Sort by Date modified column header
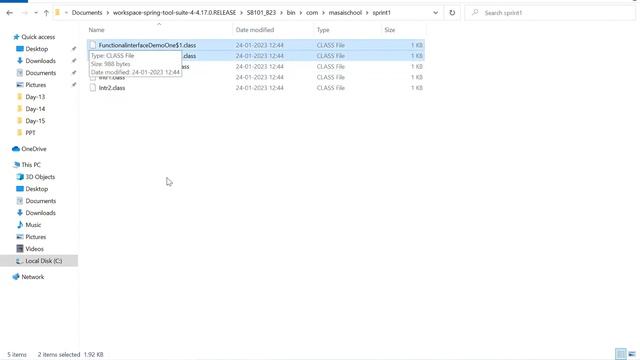Screen dimensions: 640x360 click(255, 30)
